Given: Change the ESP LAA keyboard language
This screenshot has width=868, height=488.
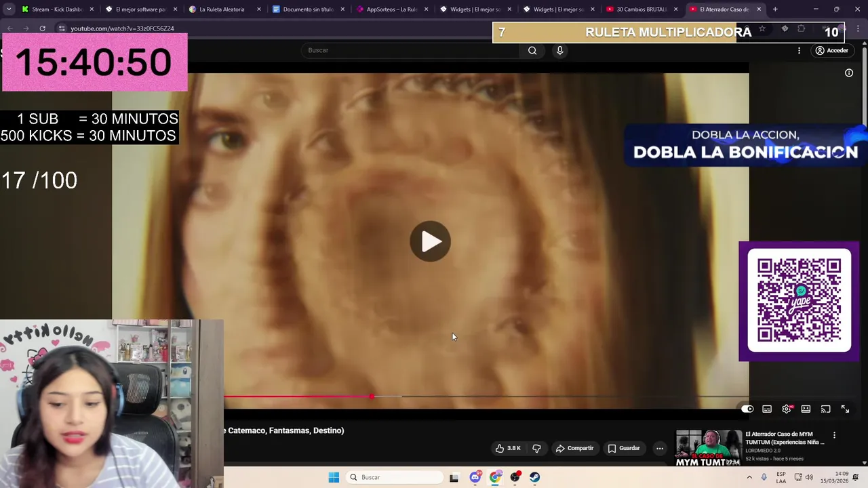Looking at the screenshot, I should point(781,477).
